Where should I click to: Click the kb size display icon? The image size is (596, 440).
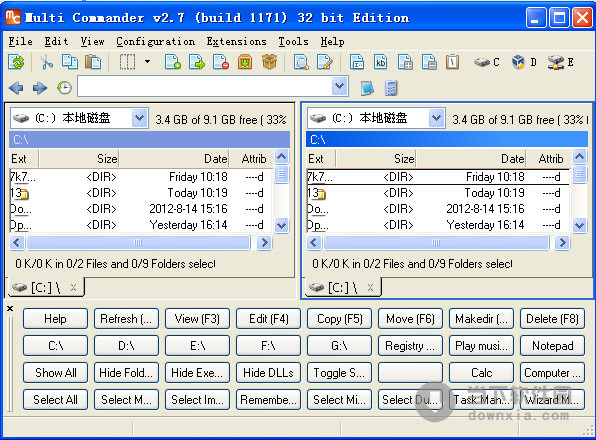click(380, 62)
